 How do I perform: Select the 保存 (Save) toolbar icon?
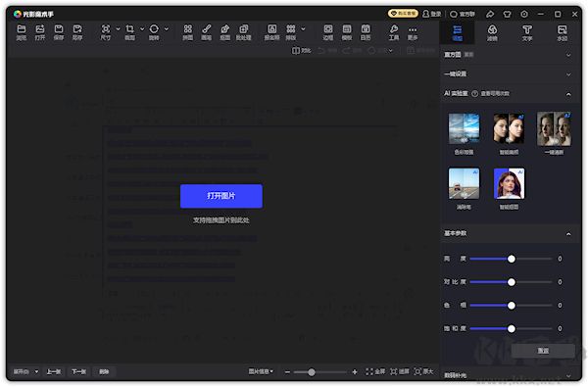coord(59,32)
